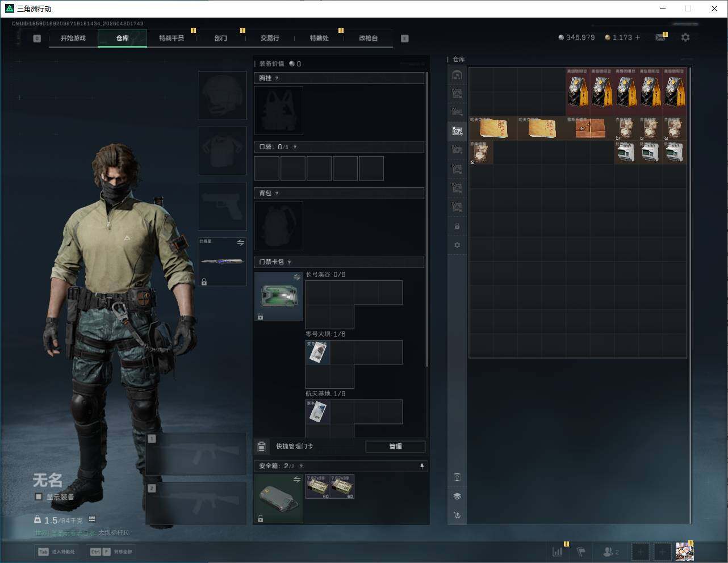Go to the 交易行 tab
The image size is (728, 563).
[270, 38]
